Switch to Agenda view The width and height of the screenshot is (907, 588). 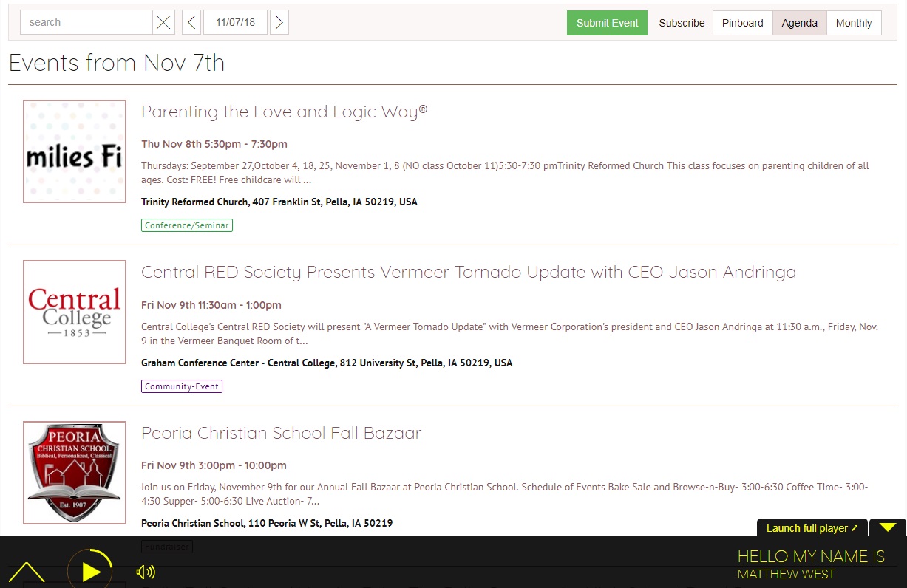pos(799,23)
